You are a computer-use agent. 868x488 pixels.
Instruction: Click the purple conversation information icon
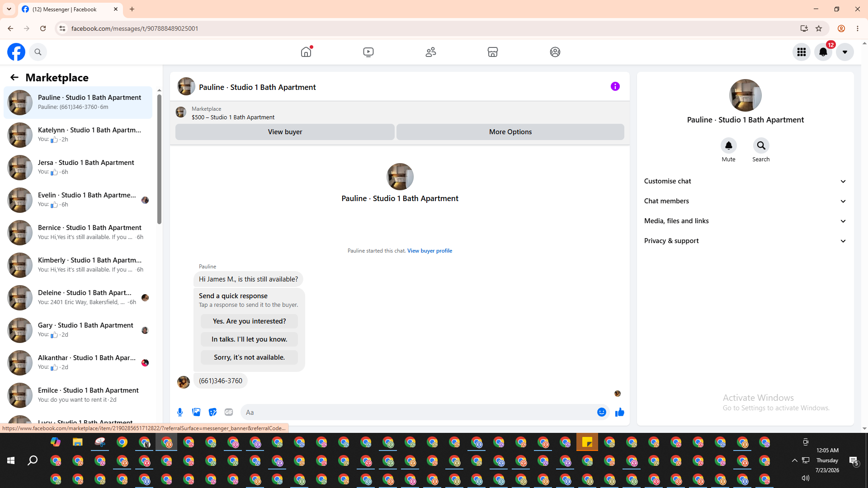[615, 86]
